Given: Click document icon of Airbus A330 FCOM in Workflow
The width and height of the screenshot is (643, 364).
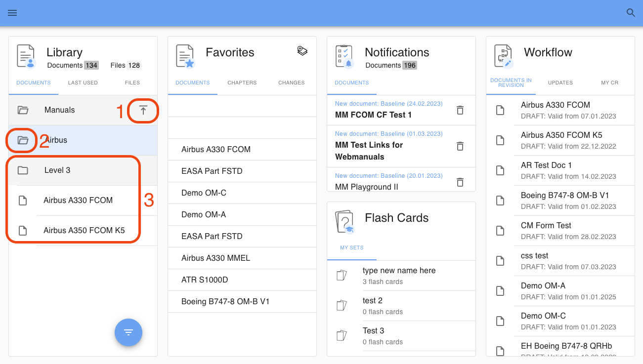Looking at the screenshot, I should coord(500,110).
